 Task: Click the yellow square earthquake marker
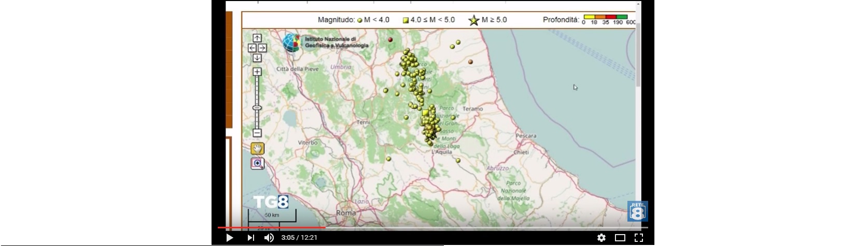pos(425,113)
